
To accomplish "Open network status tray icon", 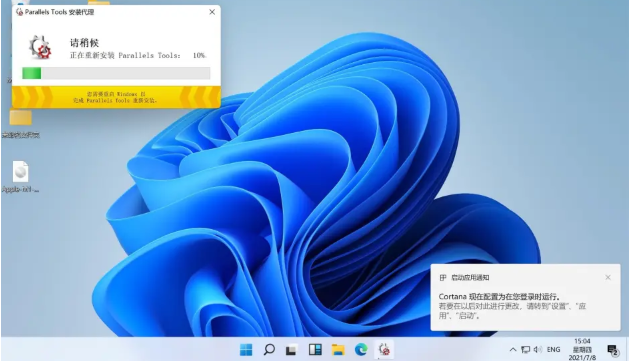I will click(525, 349).
